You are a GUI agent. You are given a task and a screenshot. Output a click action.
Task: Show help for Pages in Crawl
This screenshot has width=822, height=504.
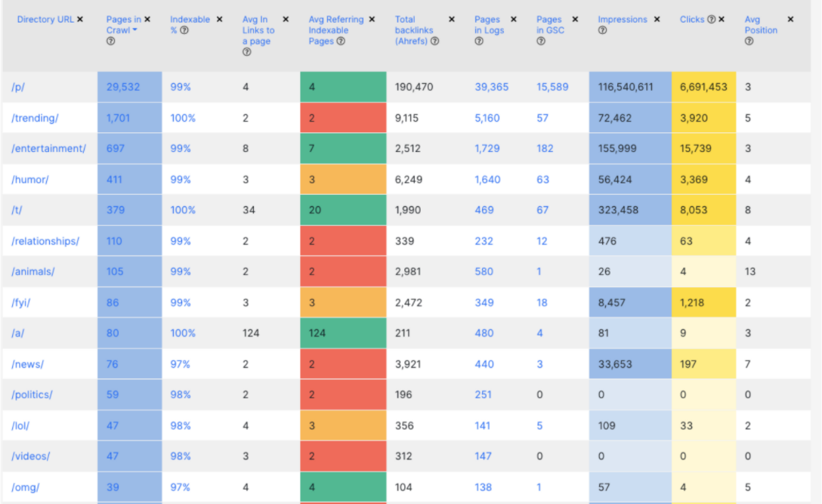point(111,42)
